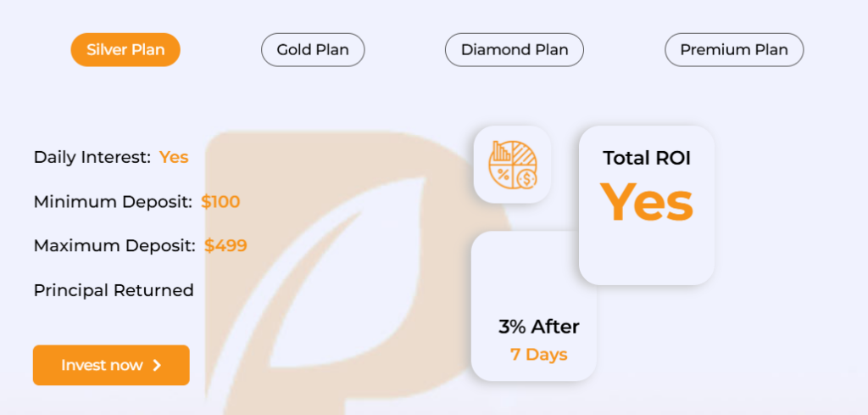Click the orange 7 Days label

click(539, 355)
